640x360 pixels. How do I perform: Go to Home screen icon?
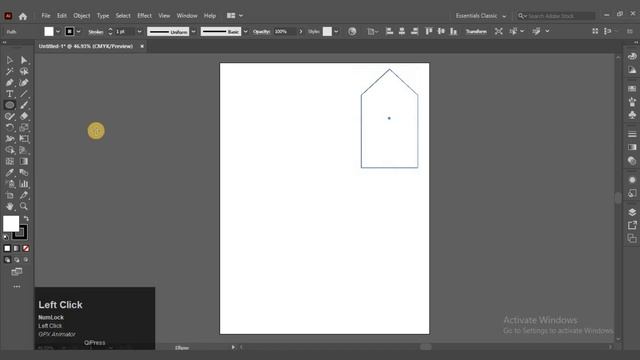coord(23,16)
